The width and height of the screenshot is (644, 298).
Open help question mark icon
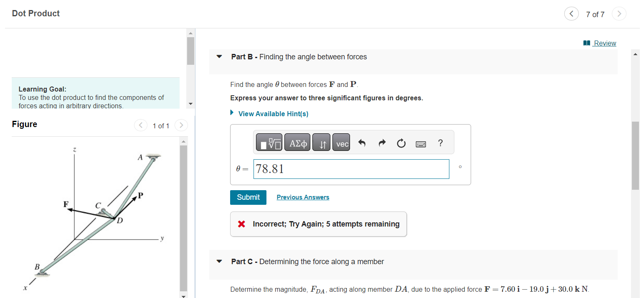440,143
